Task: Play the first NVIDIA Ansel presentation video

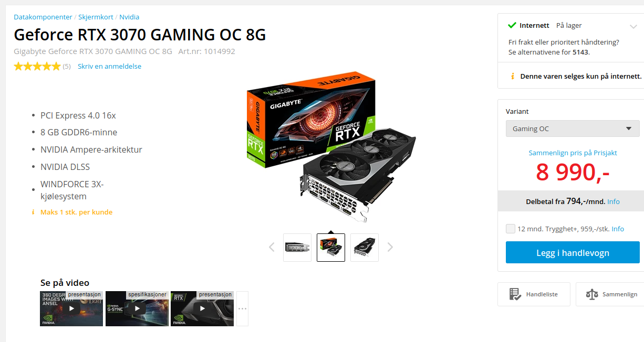Action: [x=71, y=308]
